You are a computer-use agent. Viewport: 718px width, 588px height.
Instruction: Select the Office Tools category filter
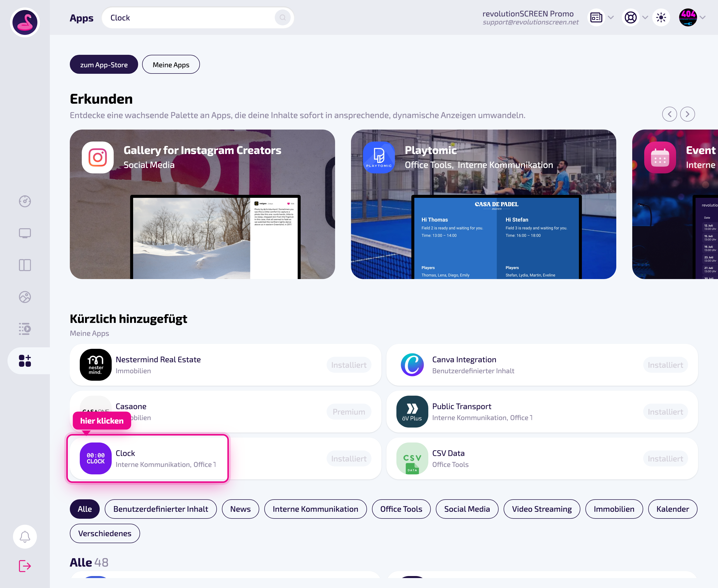point(401,509)
